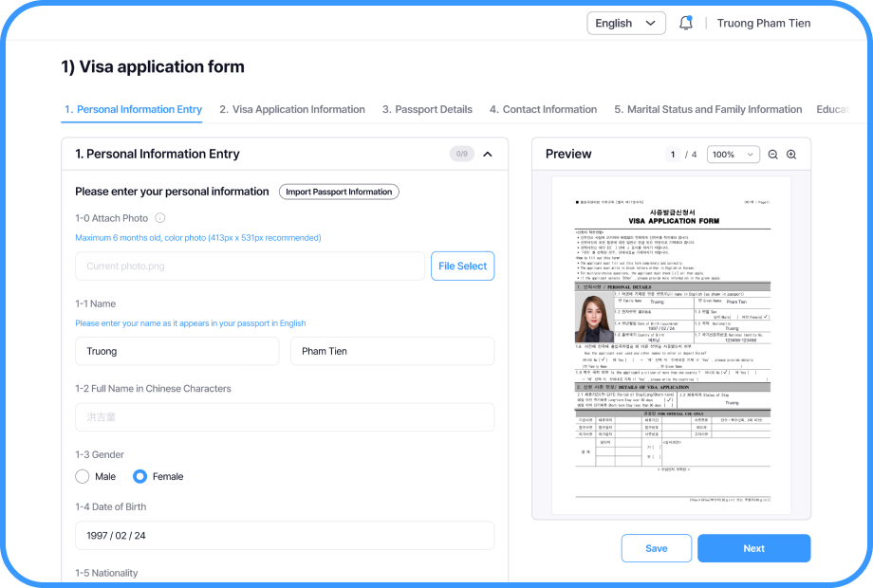Zoom out the preview document
The width and height of the screenshot is (873, 588).
point(772,155)
